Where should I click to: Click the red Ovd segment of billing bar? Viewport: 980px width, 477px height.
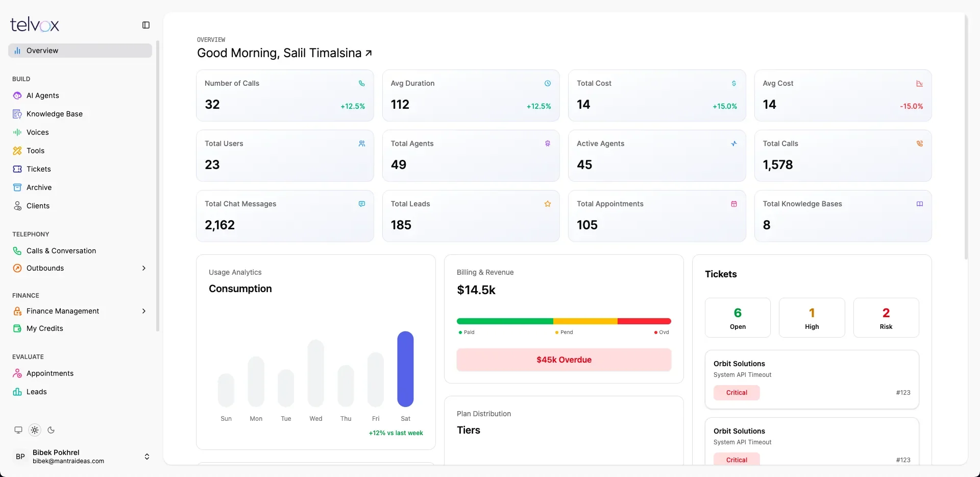coord(644,321)
